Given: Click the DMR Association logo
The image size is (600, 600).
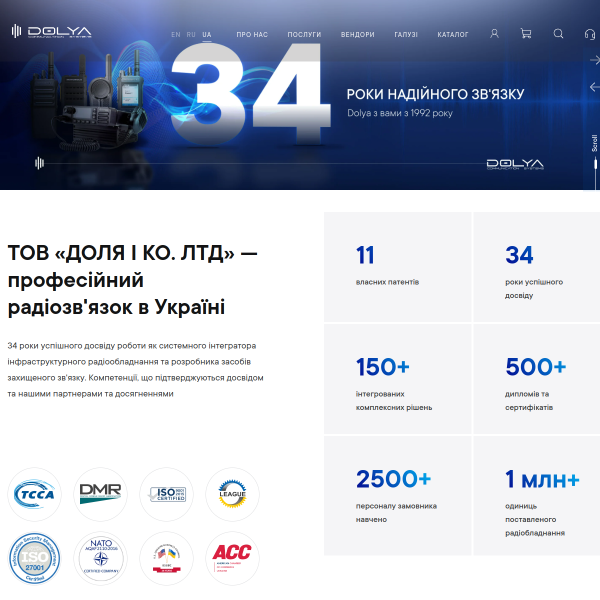Looking at the screenshot, I should click(x=100, y=494).
